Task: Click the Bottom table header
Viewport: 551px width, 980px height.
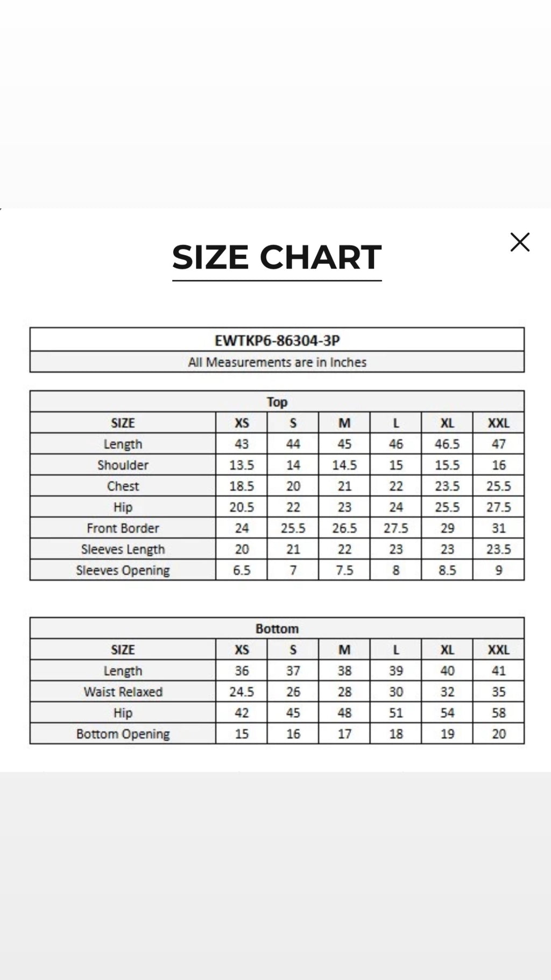Action: click(x=277, y=628)
